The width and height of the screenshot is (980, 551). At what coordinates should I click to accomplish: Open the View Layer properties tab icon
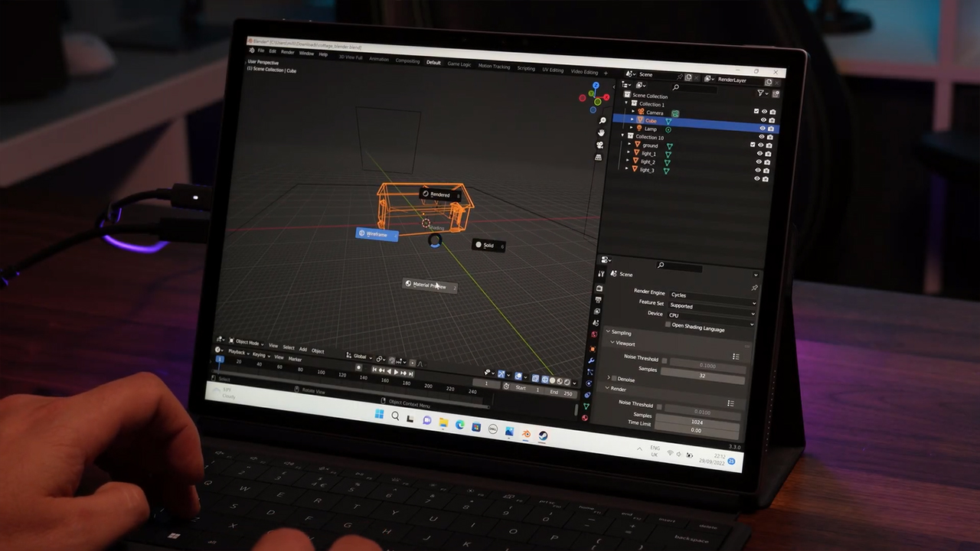(x=596, y=311)
